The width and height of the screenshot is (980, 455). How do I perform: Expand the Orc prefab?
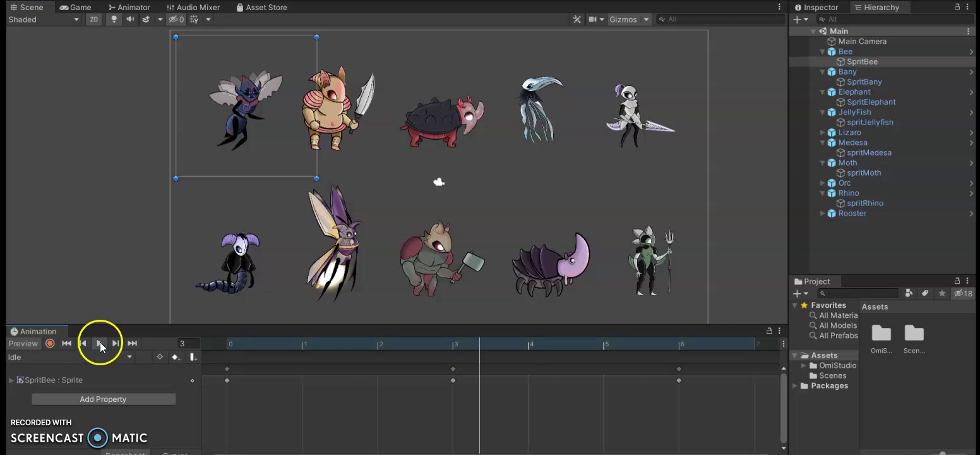coord(822,183)
